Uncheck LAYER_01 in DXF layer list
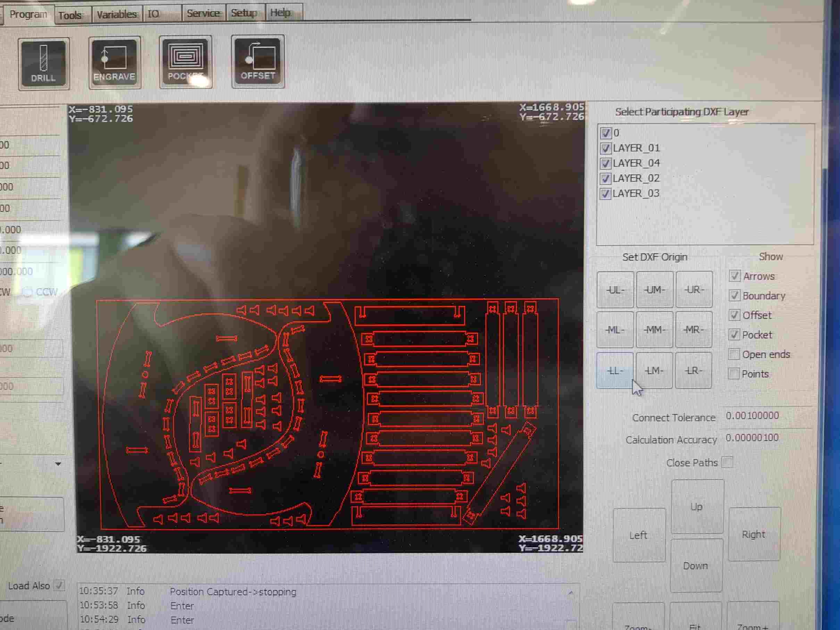The width and height of the screenshot is (840, 630). point(605,148)
